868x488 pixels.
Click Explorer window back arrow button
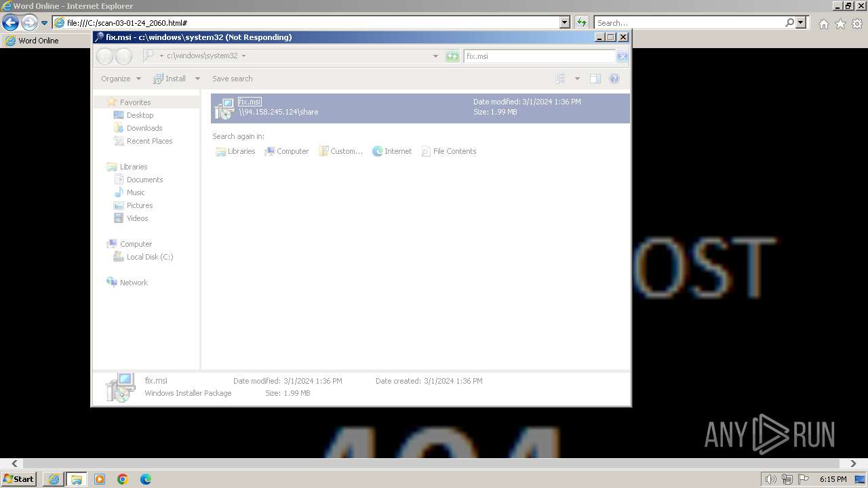point(105,56)
